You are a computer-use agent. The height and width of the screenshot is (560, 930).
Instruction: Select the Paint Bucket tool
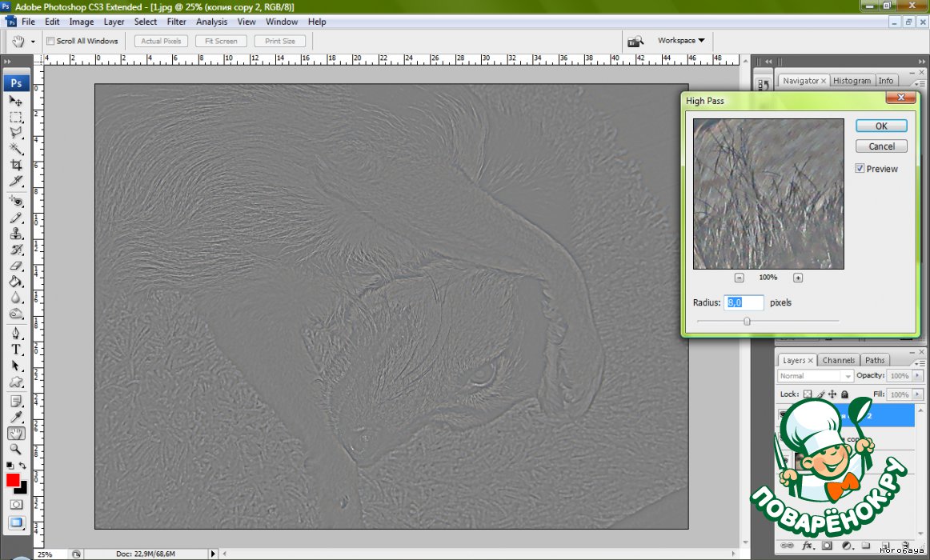coord(16,282)
